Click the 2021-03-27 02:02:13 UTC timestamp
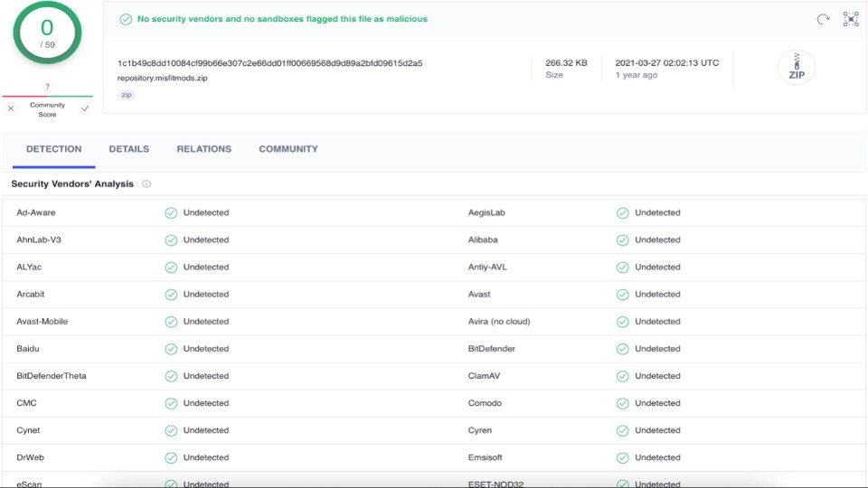This screenshot has height=488, width=868. pyautogui.click(x=667, y=63)
